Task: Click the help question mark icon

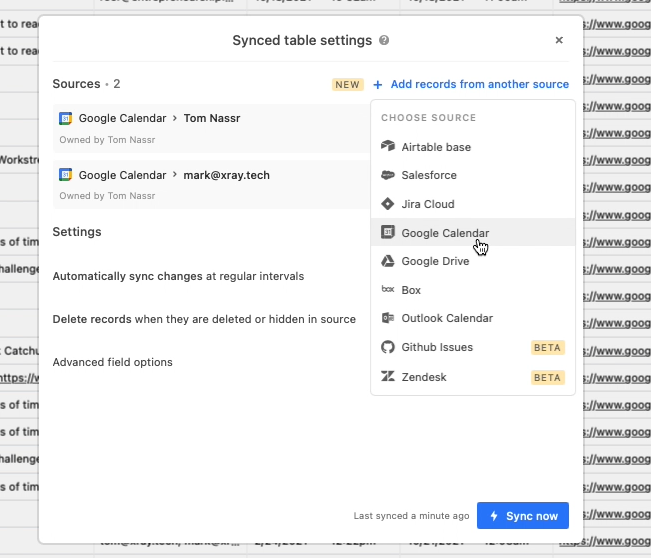Action: (x=385, y=41)
